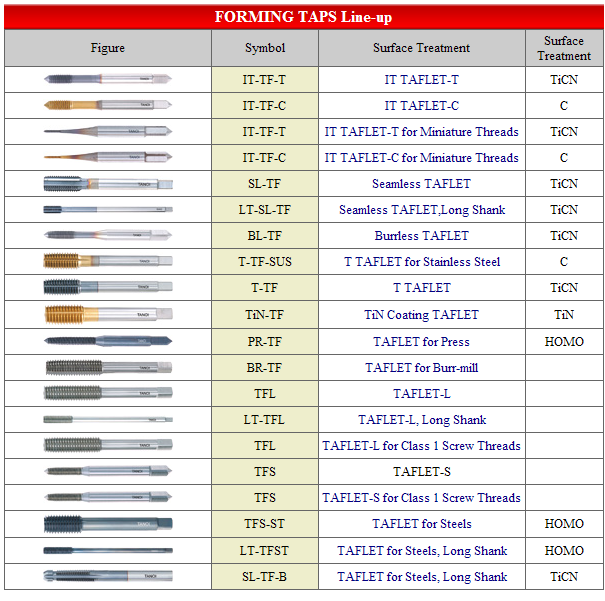Image resolution: width=605 pixels, height=601 pixels.
Task: Select the 'BL-TF' symbol cell
Action: [265, 235]
